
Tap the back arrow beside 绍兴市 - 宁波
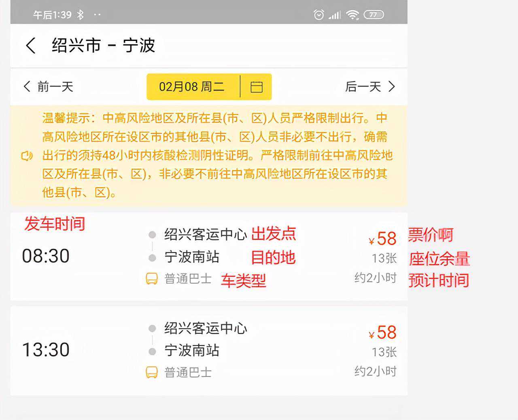click(x=31, y=46)
